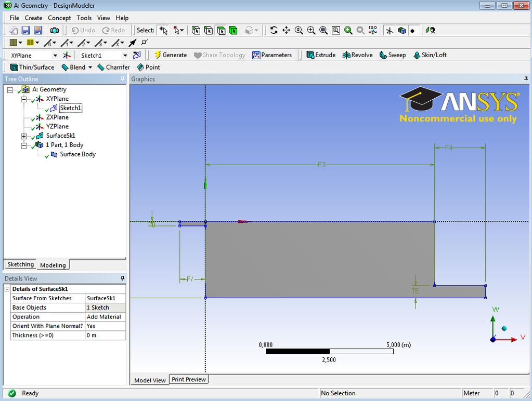This screenshot has height=401, width=532.
Task: Open the File menu
Action: tap(14, 18)
